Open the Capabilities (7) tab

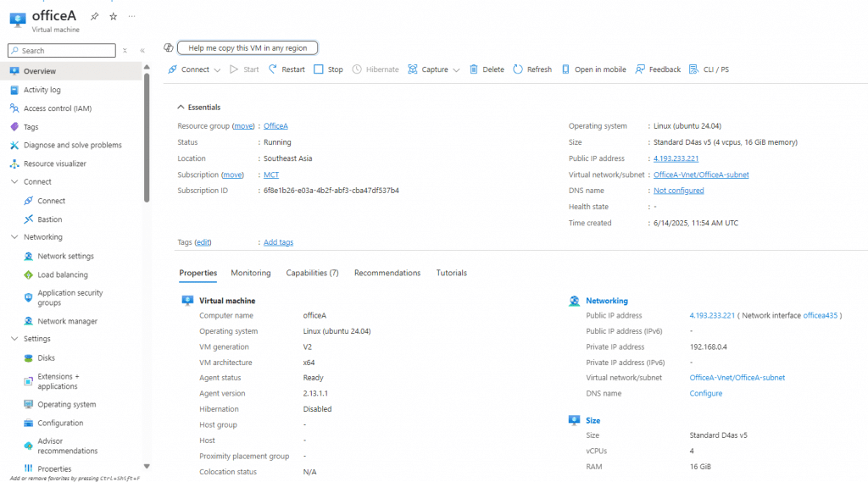(312, 273)
